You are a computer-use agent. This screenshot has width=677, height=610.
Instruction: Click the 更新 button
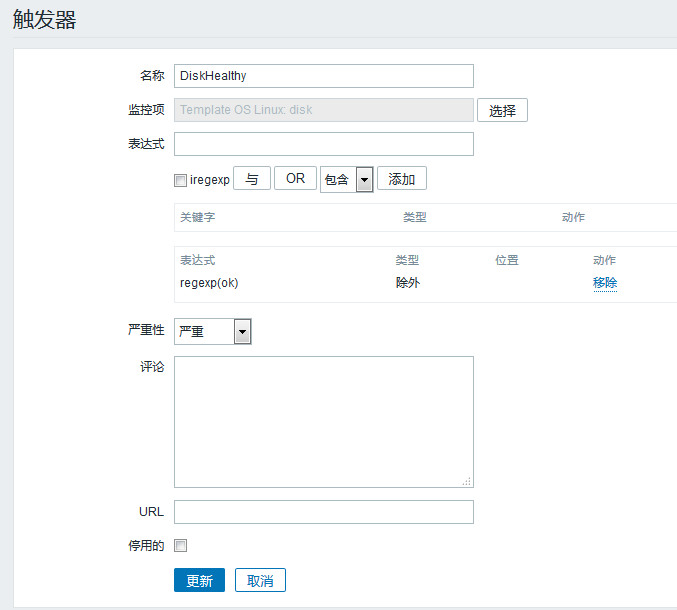point(199,580)
